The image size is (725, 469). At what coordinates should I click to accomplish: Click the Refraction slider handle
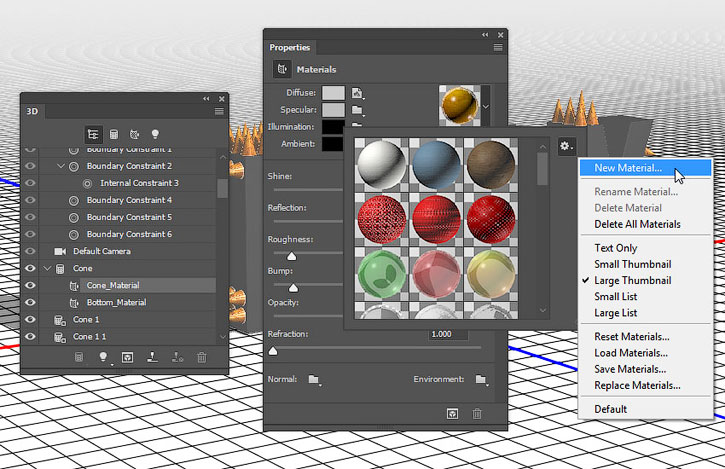(x=273, y=351)
